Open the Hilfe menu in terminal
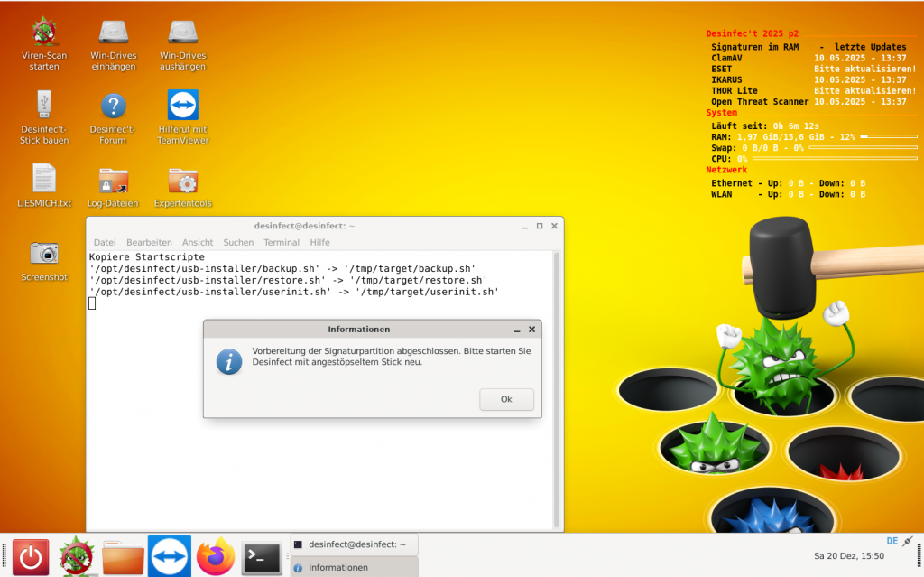Screen dimensions: 924x577 320,242
